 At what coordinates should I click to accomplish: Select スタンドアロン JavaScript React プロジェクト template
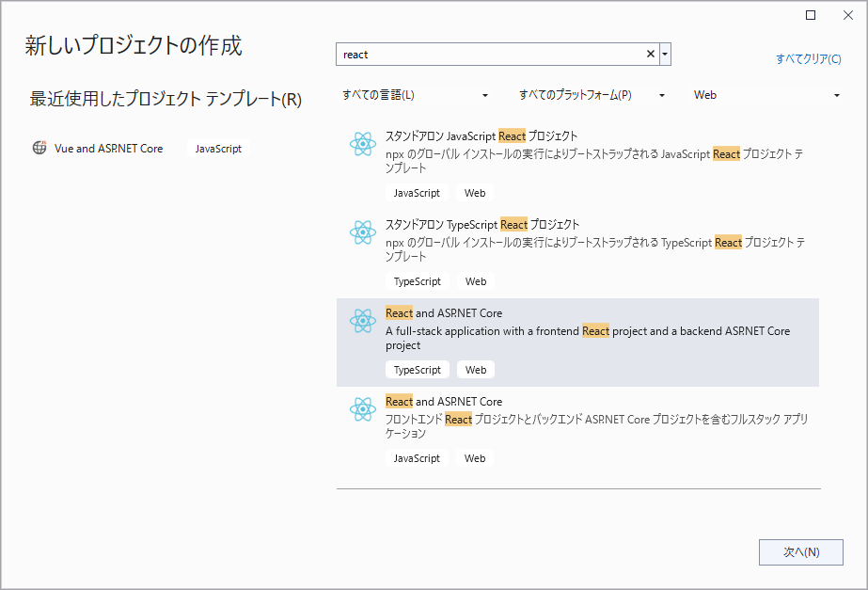(x=578, y=165)
